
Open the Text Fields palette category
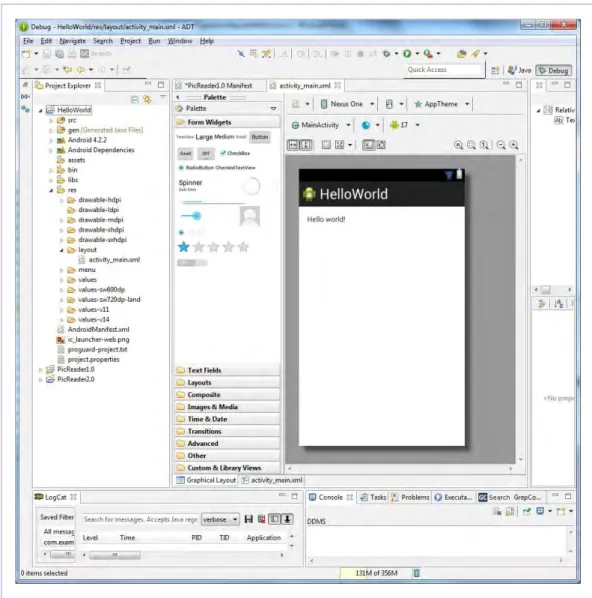228,370
